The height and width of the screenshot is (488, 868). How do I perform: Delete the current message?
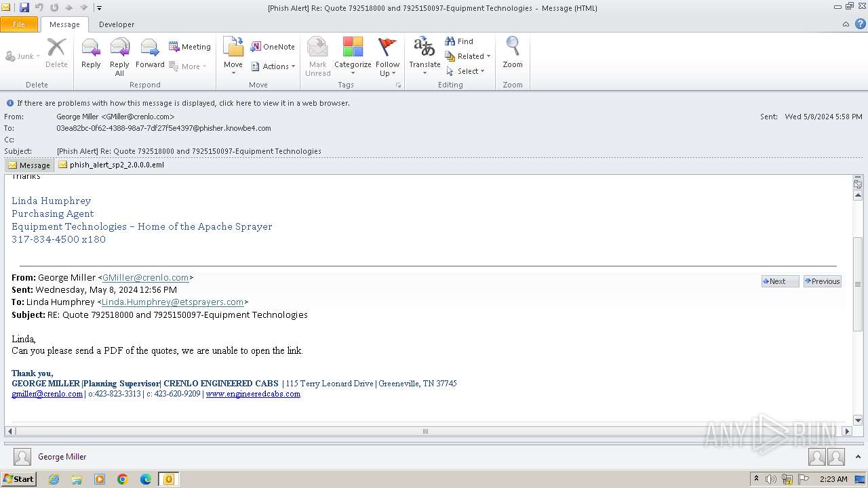click(x=56, y=54)
